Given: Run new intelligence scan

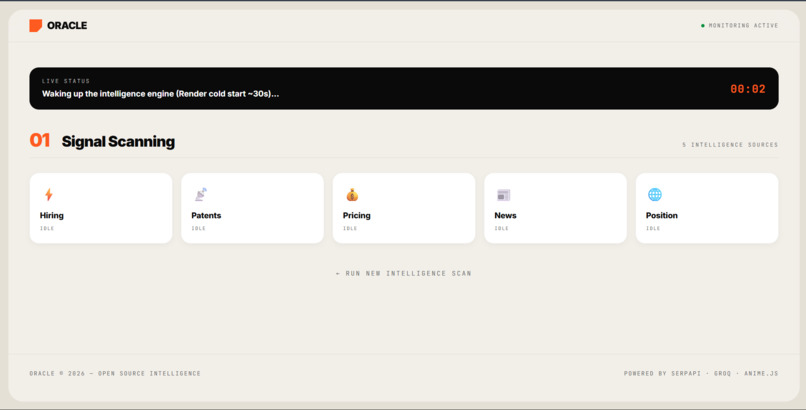Looking at the screenshot, I should [x=404, y=273].
